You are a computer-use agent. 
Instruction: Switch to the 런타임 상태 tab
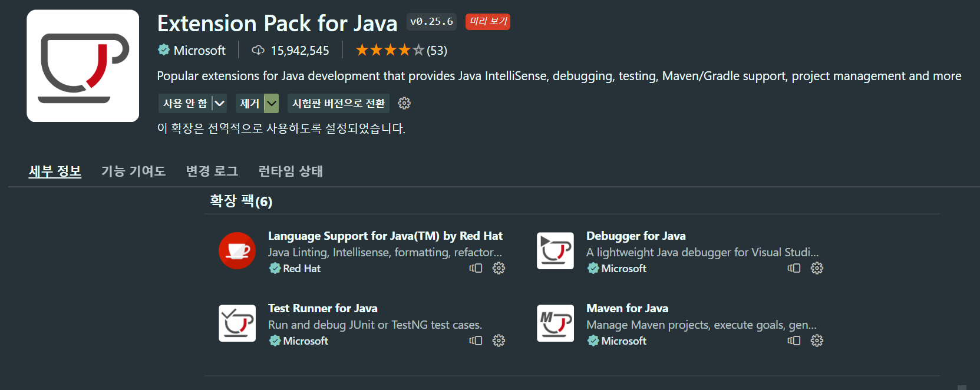pos(291,171)
